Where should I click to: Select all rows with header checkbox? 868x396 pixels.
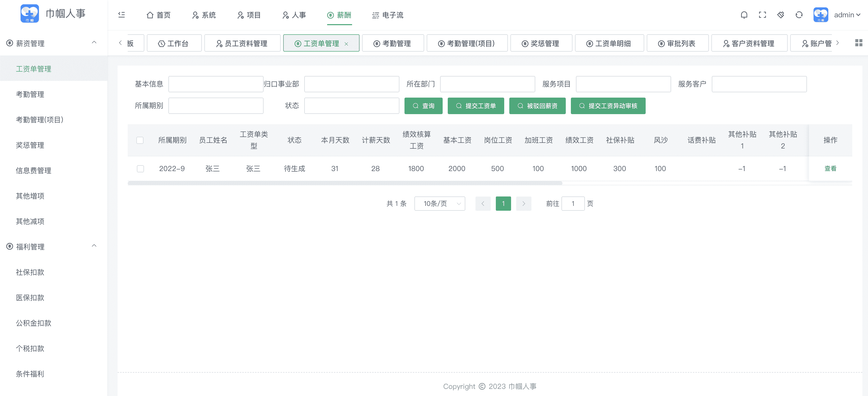coord(140,140)
